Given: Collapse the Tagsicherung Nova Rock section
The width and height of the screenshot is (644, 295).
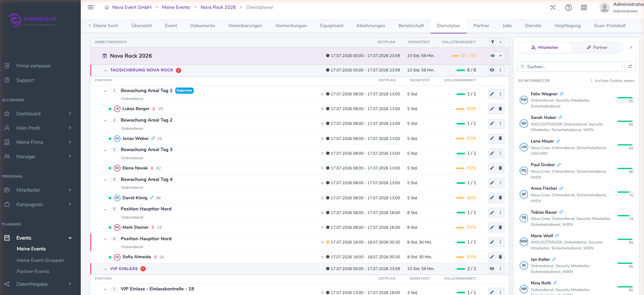Looking at the screenshot, I should coord(105,70).
